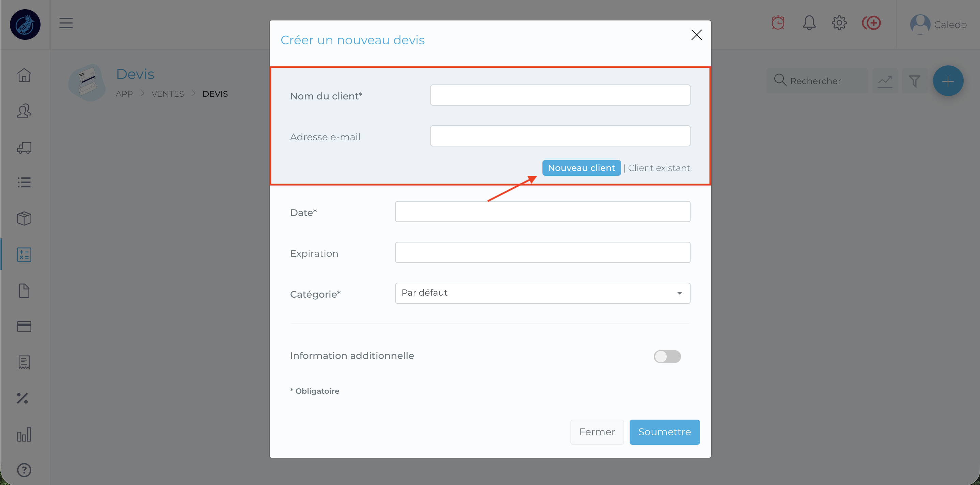Click the package box sidebar icon
980x485 pixels.
coord(24,218)
